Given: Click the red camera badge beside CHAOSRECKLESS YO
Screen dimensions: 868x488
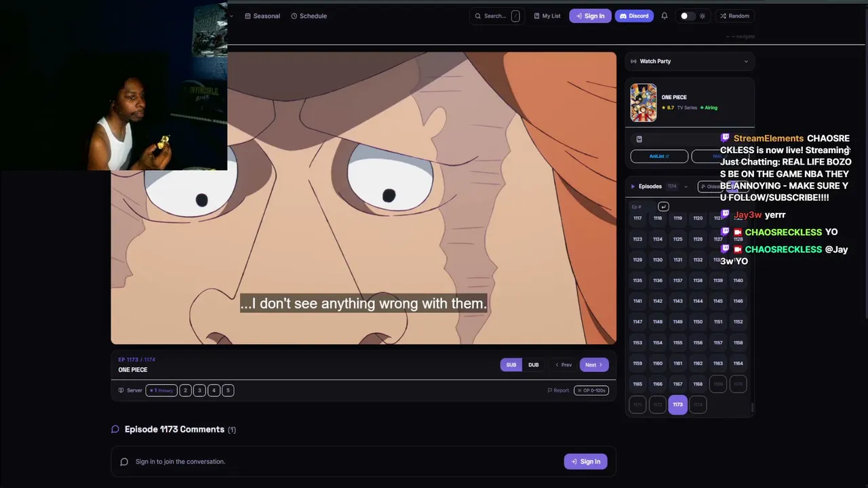Looking at the screenshot, I should coord(738,232).
